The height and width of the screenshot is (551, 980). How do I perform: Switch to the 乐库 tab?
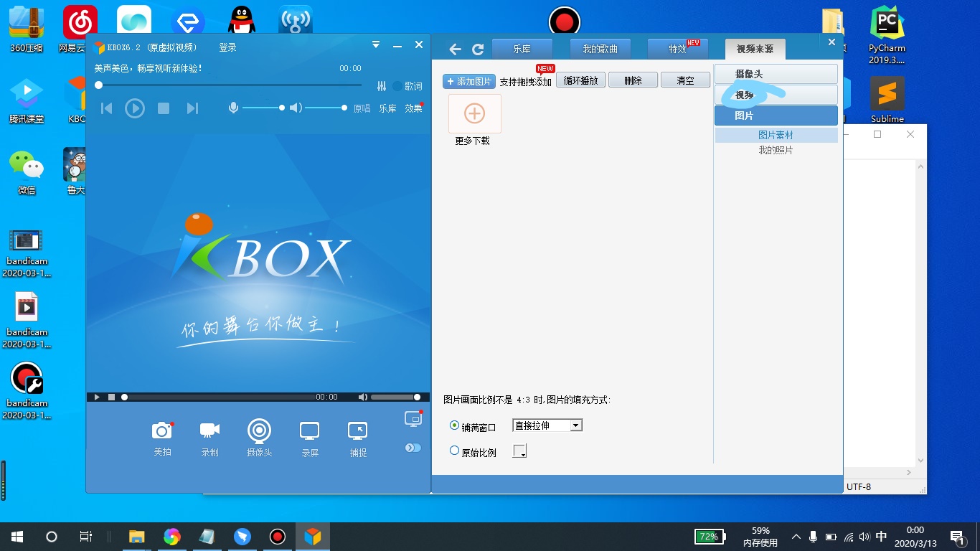[522, 50]
